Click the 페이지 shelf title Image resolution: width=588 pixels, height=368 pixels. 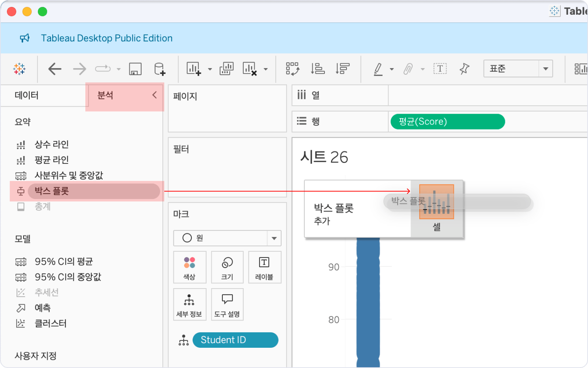[185, 96]
